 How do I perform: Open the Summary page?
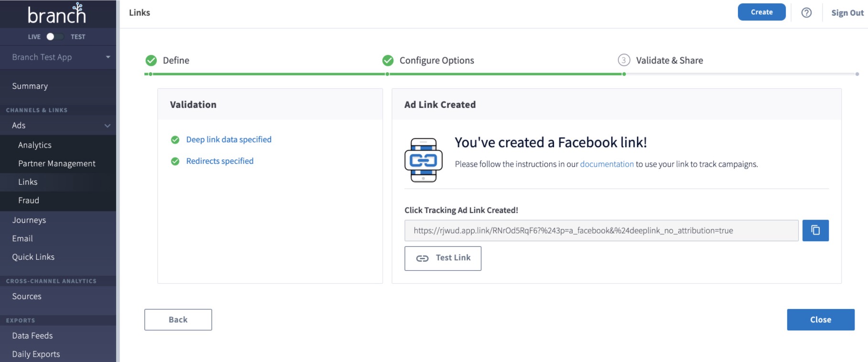[x=30, y=86]
